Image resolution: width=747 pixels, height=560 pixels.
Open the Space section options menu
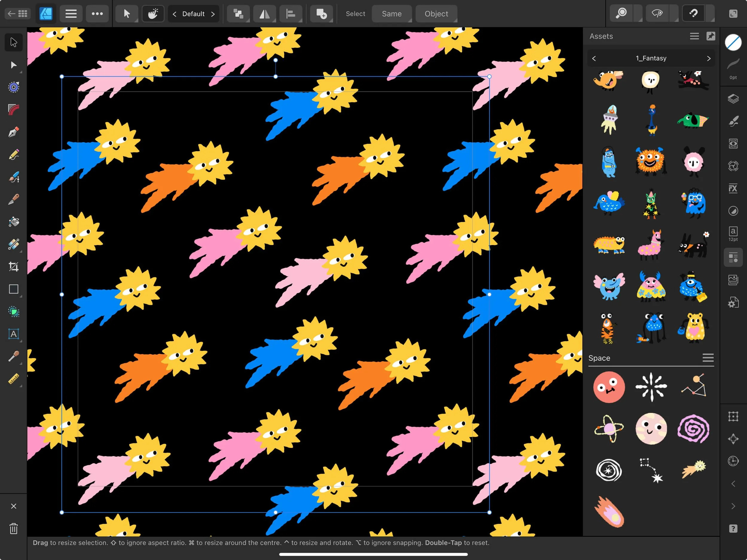pos(708,358)
